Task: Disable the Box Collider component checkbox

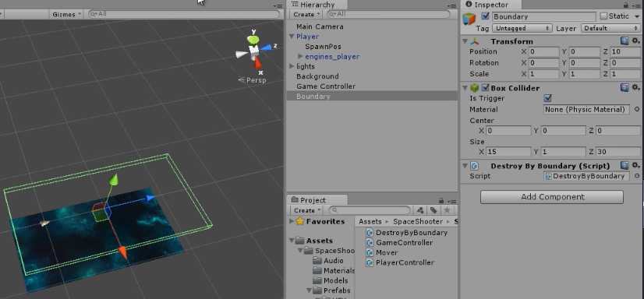Action: (x=485, y=87)
